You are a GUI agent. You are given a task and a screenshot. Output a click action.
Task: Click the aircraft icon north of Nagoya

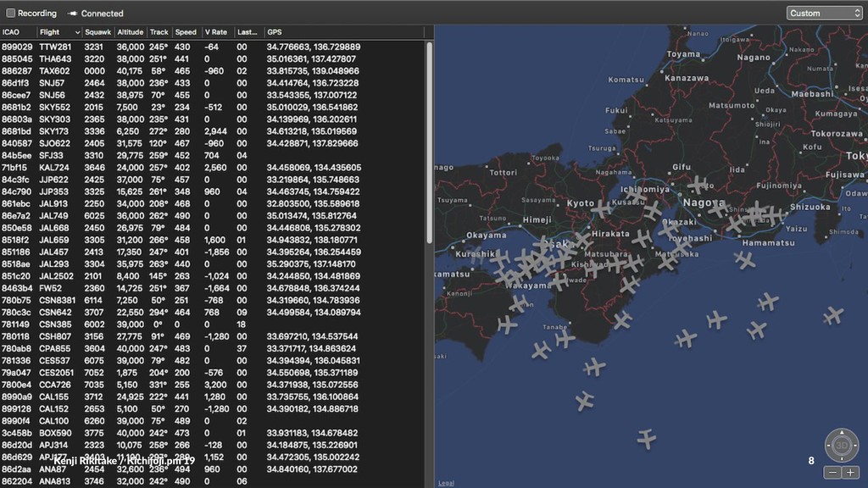tap(698, 184)
